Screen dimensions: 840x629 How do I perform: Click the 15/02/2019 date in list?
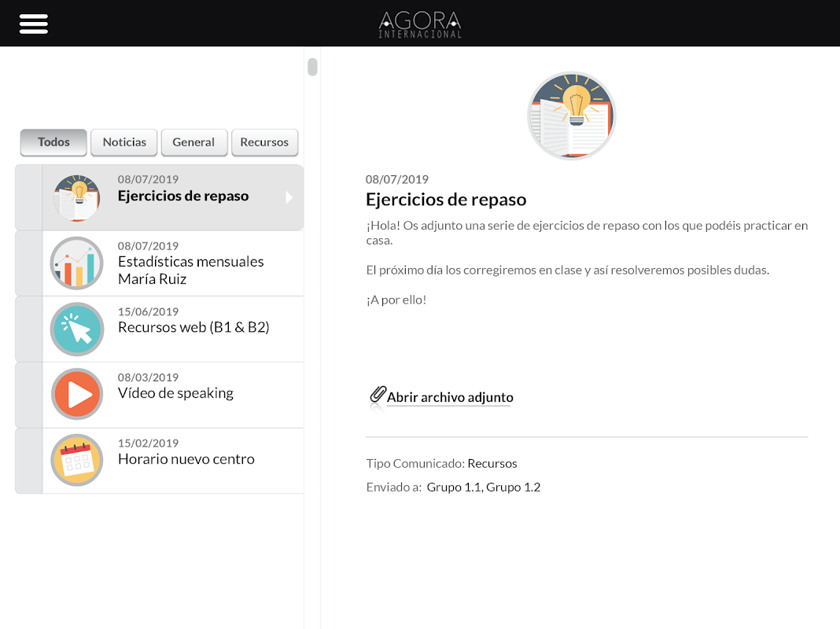tap(149, 443)
